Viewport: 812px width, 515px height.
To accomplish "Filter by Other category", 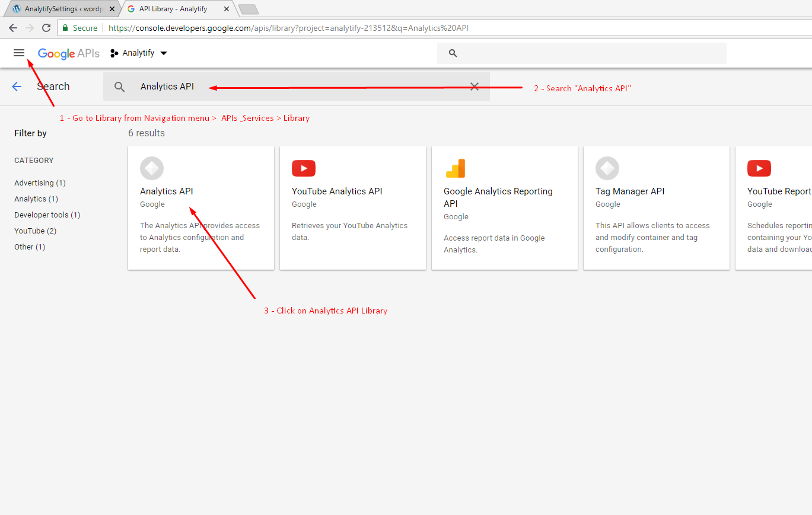I will coord(30,247).
